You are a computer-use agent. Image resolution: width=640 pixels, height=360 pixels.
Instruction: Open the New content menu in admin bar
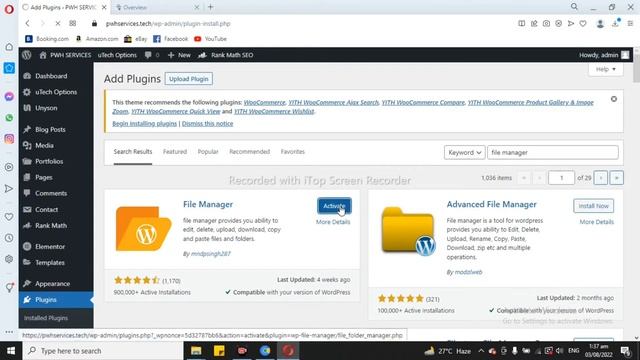coord(179,55)
